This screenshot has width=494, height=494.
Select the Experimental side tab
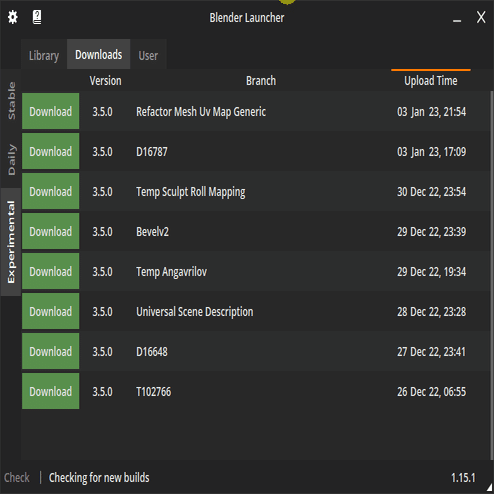point(11,242)
